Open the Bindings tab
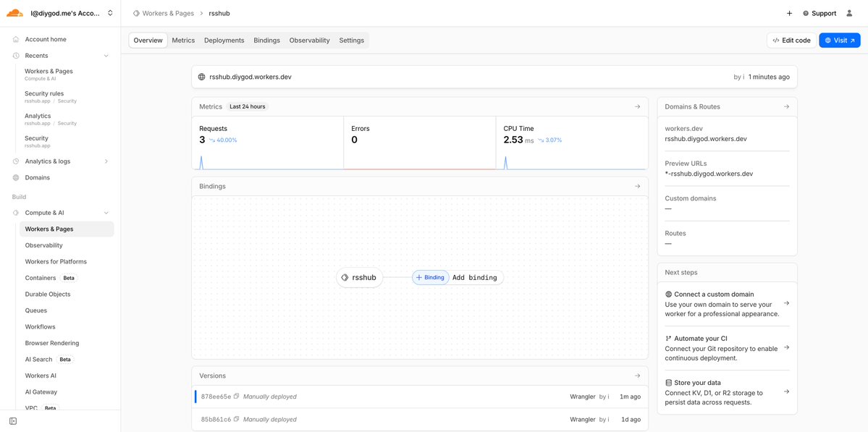 point(267,41)
